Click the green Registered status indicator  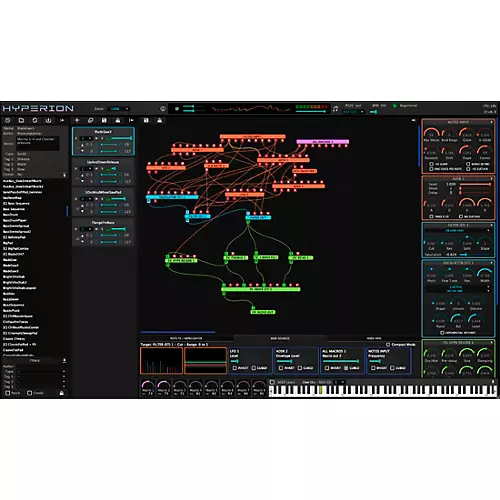tap(395, 106)
